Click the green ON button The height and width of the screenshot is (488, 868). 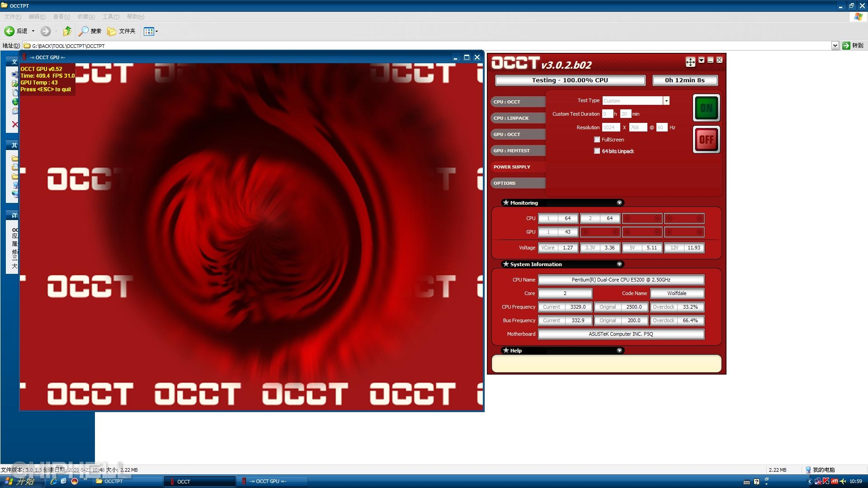tap(706, 108)
